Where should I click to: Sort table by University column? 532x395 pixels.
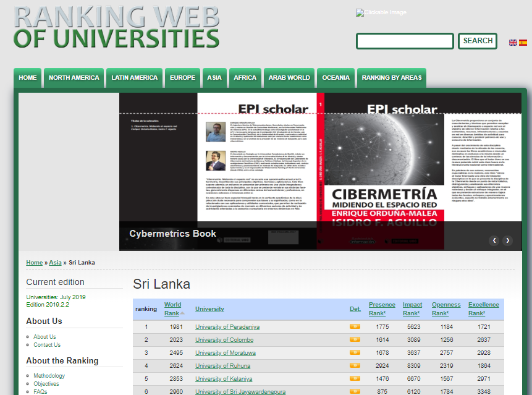coord(209,309)
